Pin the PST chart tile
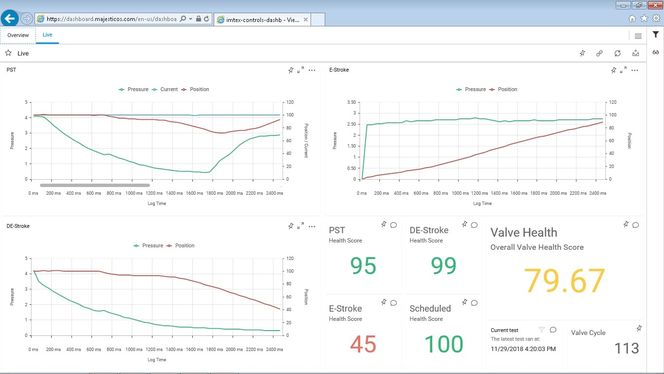The image size is (664, 374). click(x=290, y=70)
